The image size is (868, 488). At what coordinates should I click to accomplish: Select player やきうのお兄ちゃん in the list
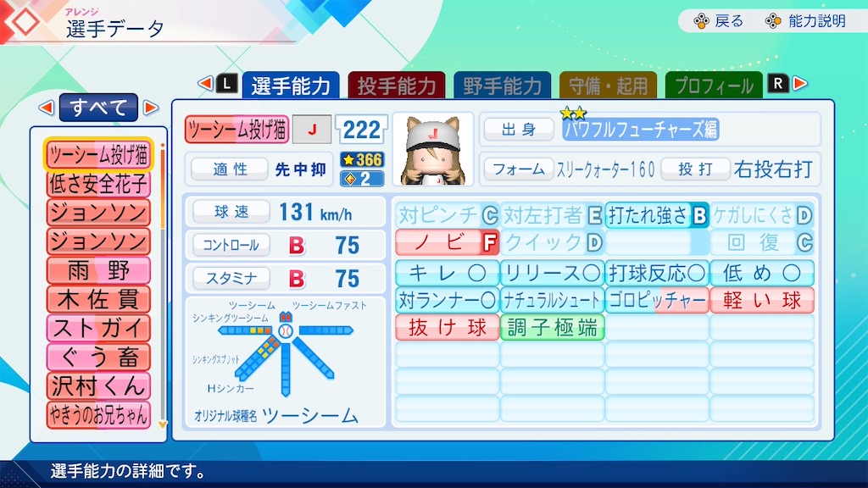point(98,414)
